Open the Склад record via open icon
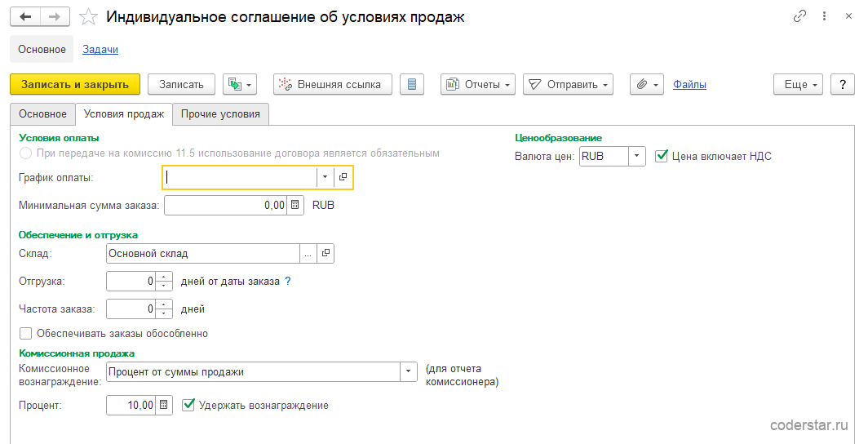This screenshot has height=444, width=868. [325, 254]
